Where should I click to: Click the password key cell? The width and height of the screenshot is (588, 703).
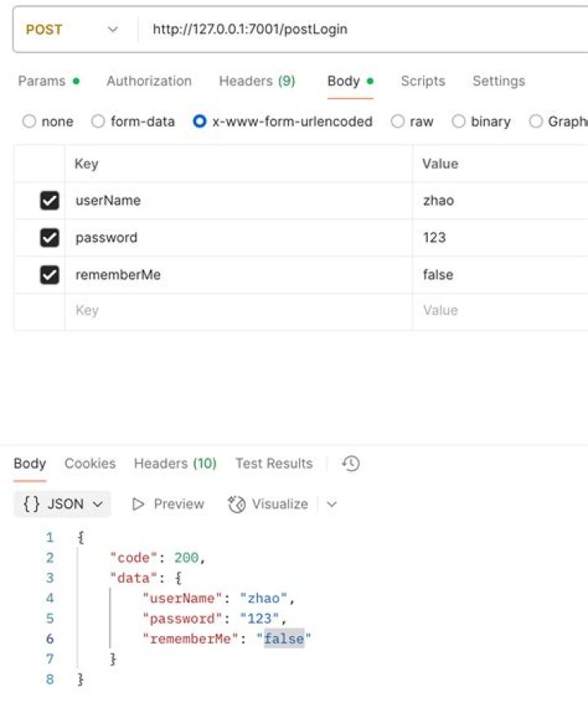pyautogui.click(x=238, y=238)
